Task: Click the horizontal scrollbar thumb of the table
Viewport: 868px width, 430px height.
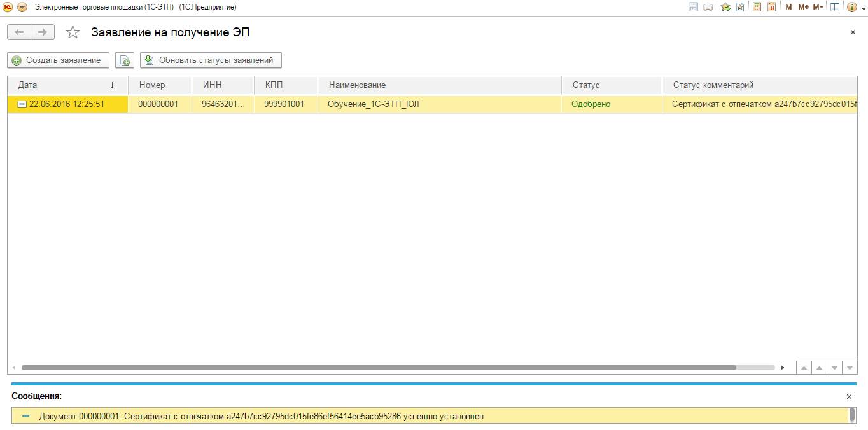Action: pos(379,368)
